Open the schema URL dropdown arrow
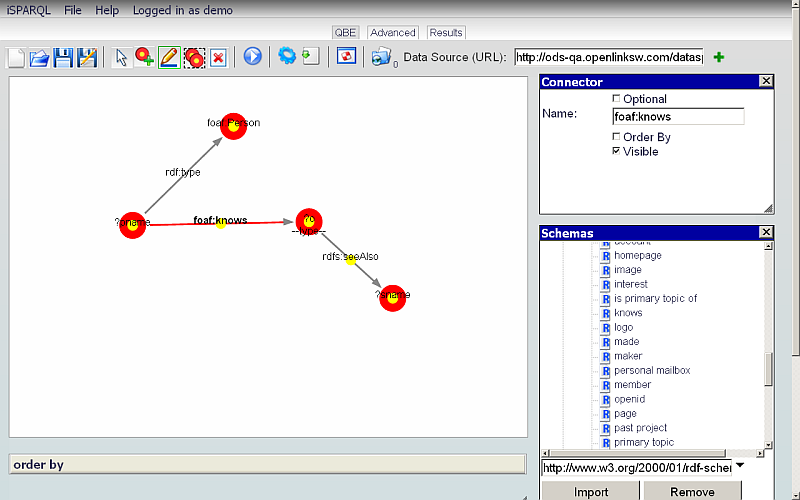This screenshot has width=800, height=500. pyautogui.click(x=740, y=465)
